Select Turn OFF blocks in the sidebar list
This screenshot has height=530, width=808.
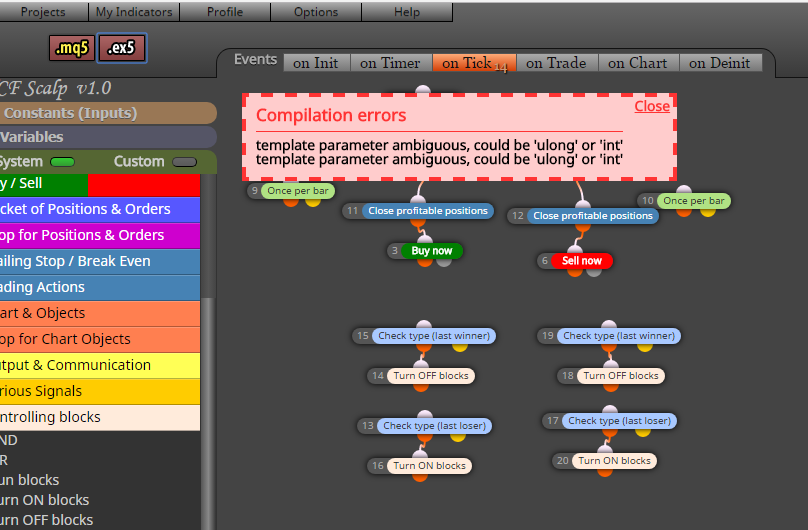pyautogui.click(x=46, y=520)
